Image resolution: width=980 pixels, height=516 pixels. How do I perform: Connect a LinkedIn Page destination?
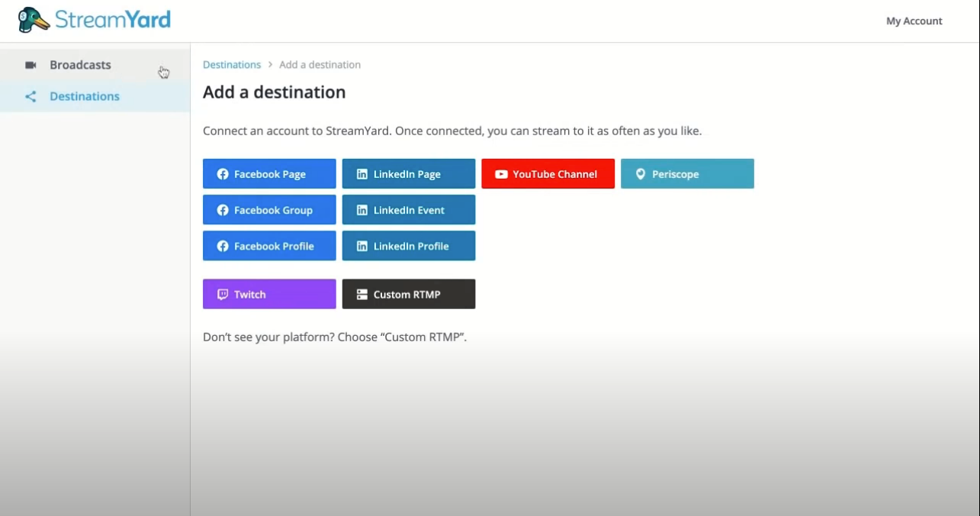click(x=409, y=174)
